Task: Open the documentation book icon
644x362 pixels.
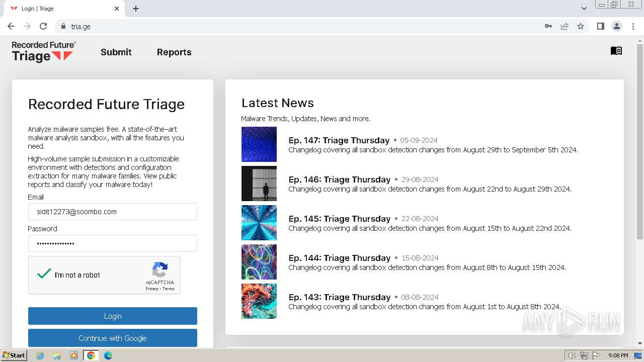Action: click(616, 51)
